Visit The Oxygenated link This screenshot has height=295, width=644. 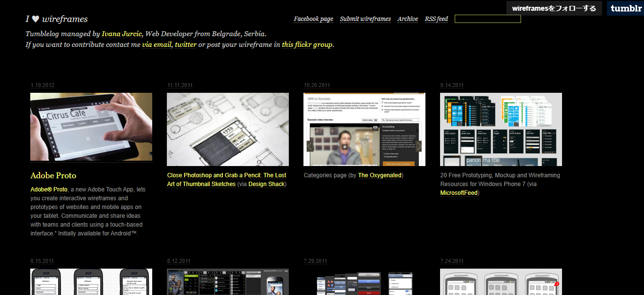click(x=380, y=175)
